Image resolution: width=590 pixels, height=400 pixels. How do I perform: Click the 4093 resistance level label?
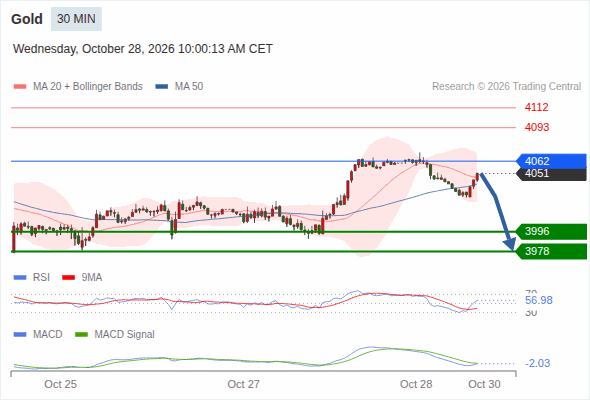[x=537, y=127]
